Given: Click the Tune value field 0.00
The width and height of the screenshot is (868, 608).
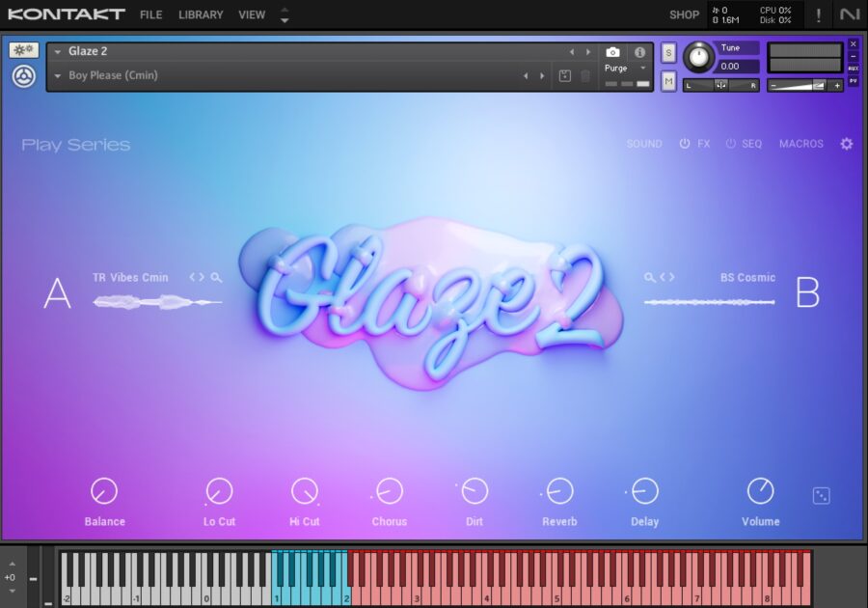Looking at the screenshot, I should (x=738, y=67).
